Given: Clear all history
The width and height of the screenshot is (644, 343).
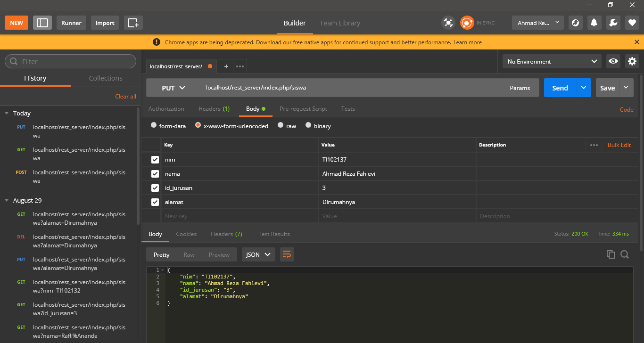Looking at the screenshot, I should (125, 96).
